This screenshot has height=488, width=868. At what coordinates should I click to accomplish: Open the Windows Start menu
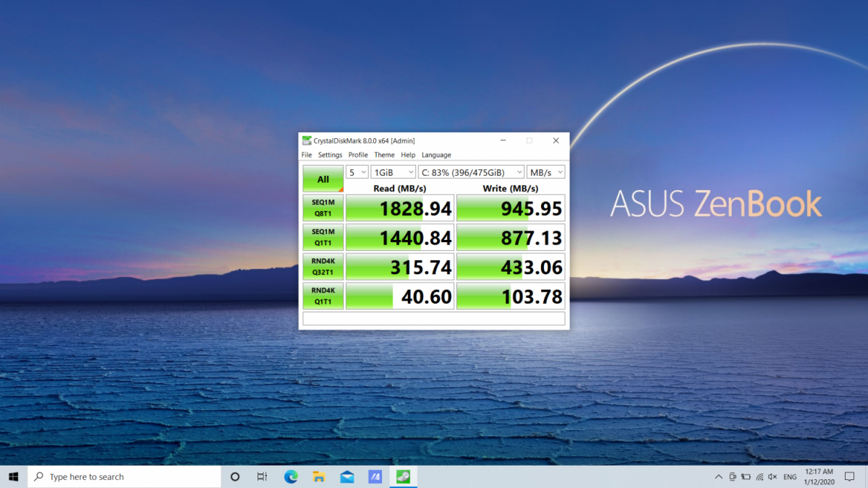click(x=14, y=476)
